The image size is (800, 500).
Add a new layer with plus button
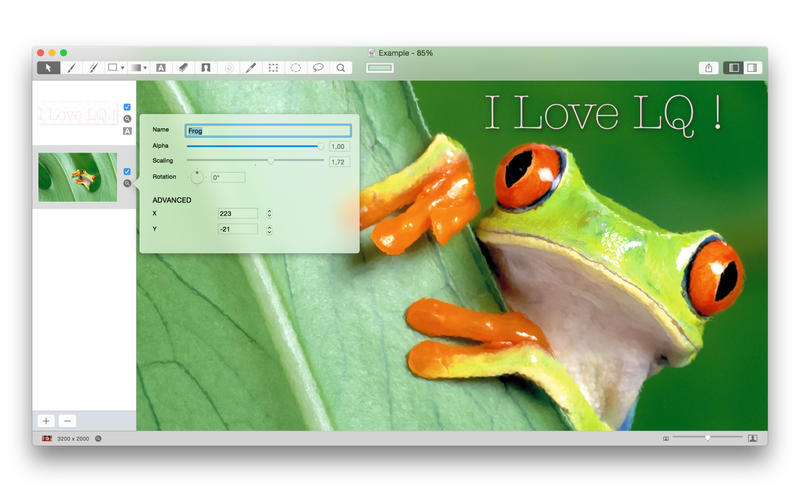point(46,421)
